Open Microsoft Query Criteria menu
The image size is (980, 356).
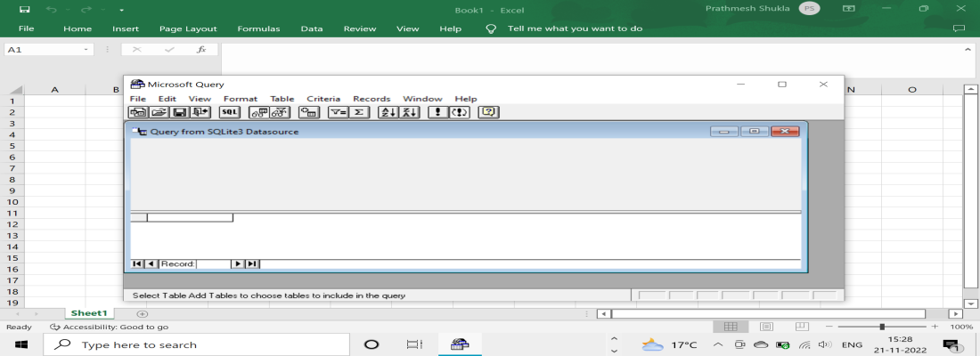coord(323,99)
